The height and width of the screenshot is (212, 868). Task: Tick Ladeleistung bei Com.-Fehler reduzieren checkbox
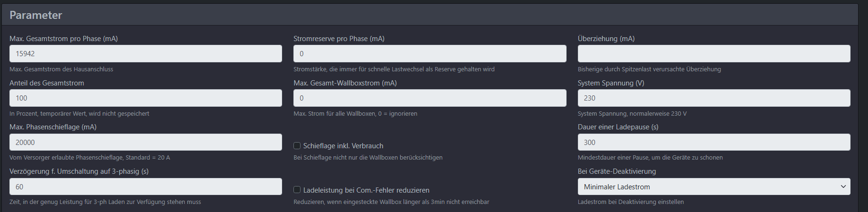[x=297, y=190]
